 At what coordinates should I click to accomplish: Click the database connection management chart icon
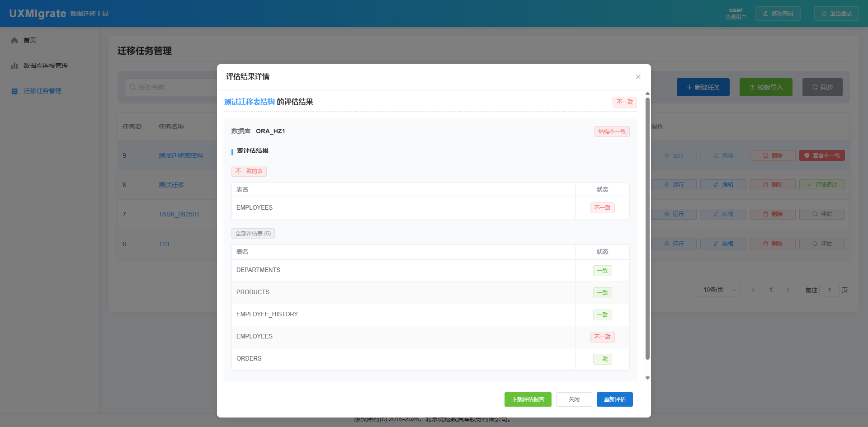[x=14, y=66]
